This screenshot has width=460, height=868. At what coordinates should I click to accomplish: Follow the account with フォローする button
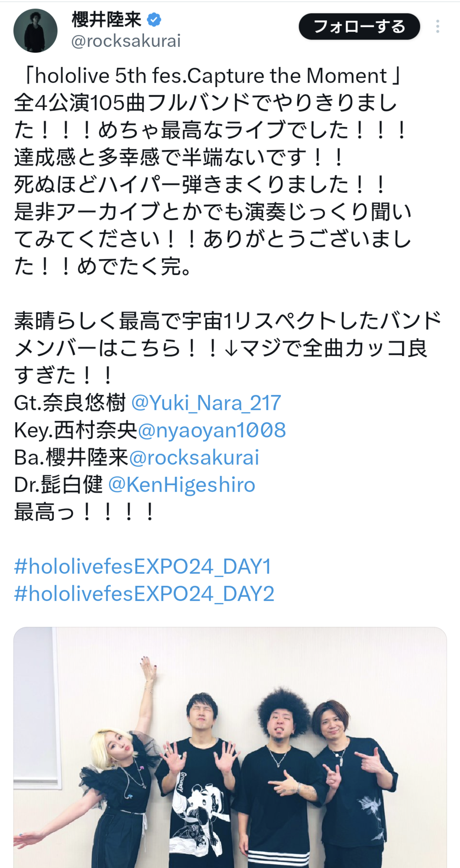click(359, 27)
